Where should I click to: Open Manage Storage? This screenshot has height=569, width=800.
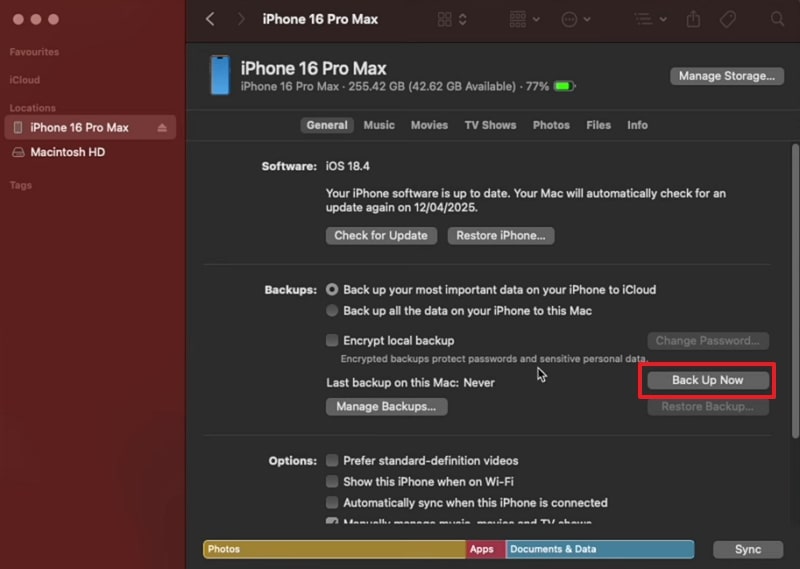pos(727,76)
